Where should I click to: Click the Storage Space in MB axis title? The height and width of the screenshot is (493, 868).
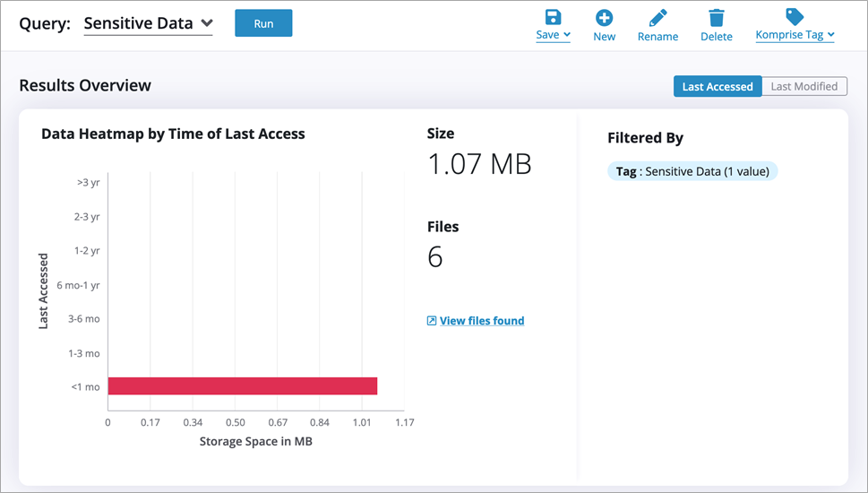pos(256,442)
